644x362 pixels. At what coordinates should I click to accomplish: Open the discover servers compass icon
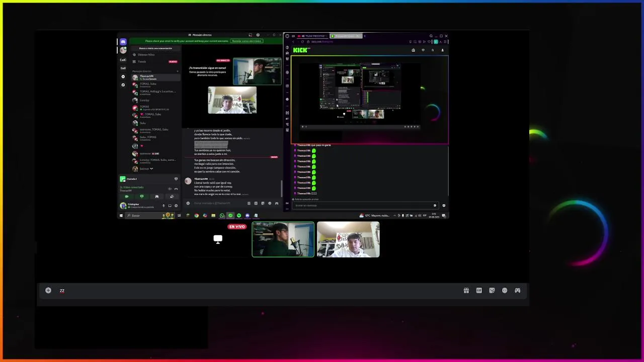coord(123,84)
